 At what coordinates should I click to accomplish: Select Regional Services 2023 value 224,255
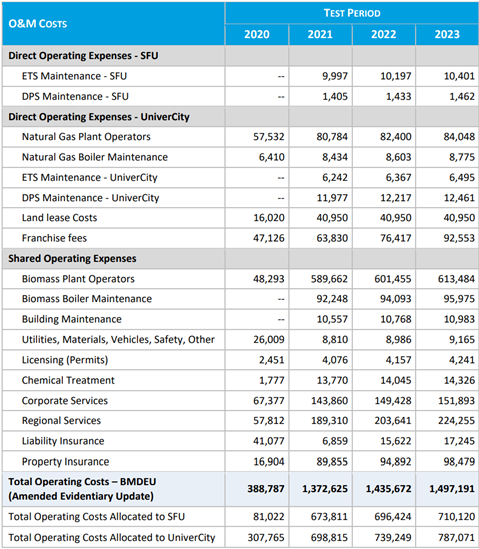pos(457,421)
